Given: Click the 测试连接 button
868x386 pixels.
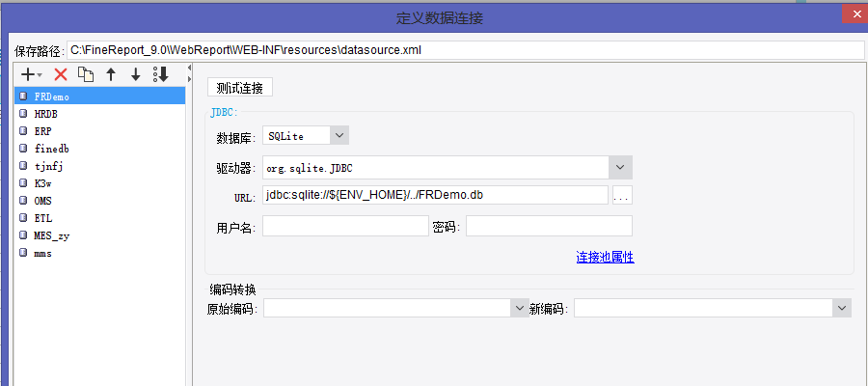Looking at the screenshot, I should click(x=240, y=88).
